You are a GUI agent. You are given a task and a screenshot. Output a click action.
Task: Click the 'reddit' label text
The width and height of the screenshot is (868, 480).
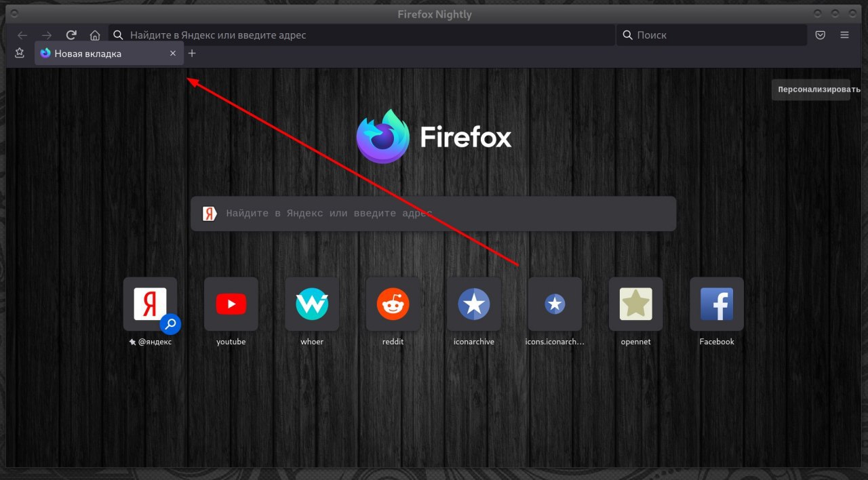(393, 342)
